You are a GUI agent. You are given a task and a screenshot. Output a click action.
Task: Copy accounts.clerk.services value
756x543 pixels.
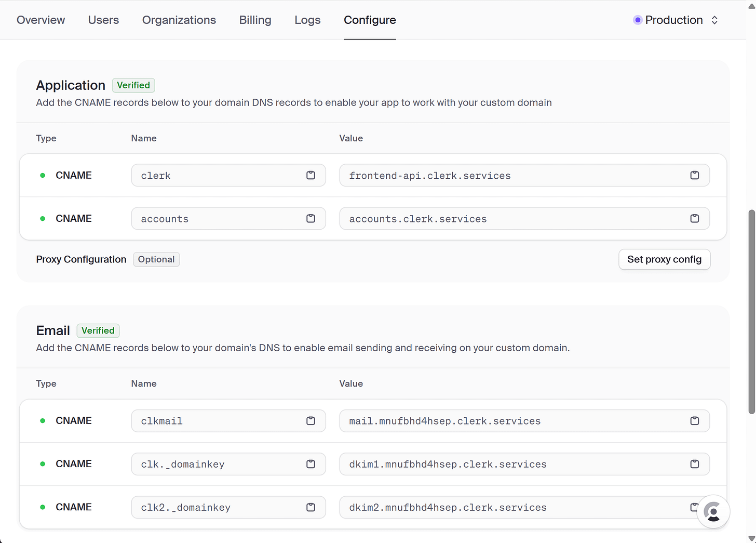(x=694, y=218)
